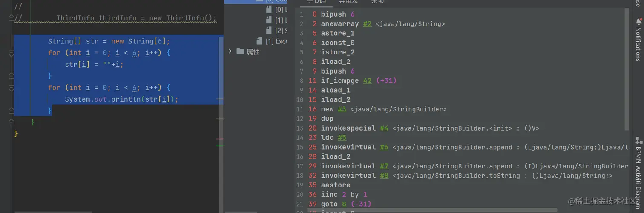
Task: Toggle the fold end marker after str[i] assignment
Action: (x=11, y=76)
